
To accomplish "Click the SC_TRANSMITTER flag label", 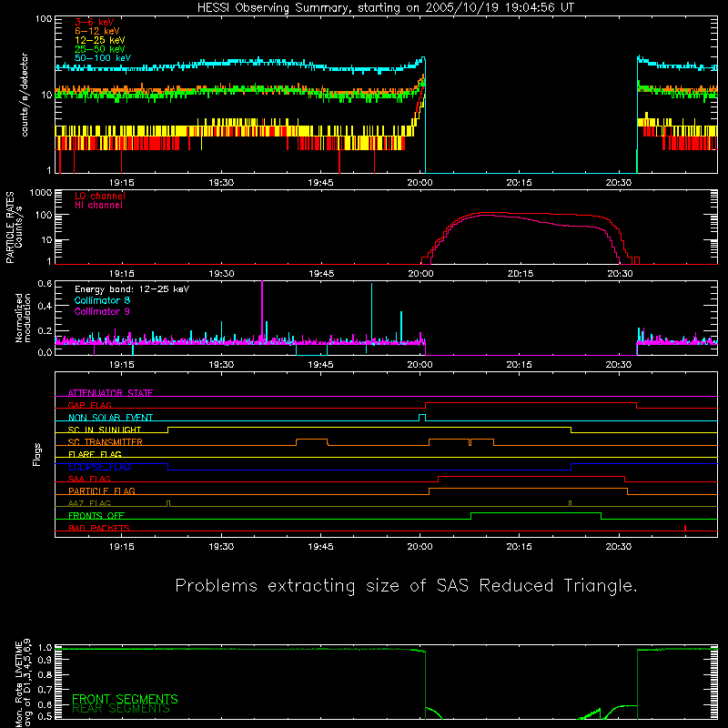I will [x=105, y=441].
